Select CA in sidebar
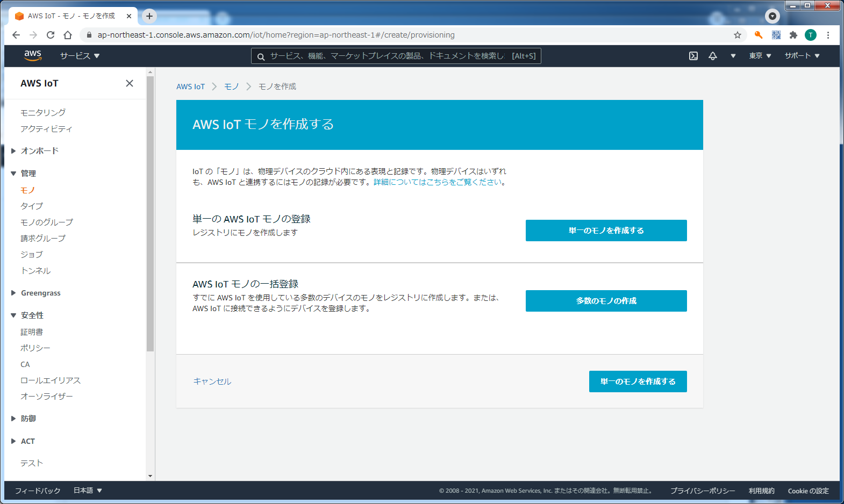 [x=25, y=364]
